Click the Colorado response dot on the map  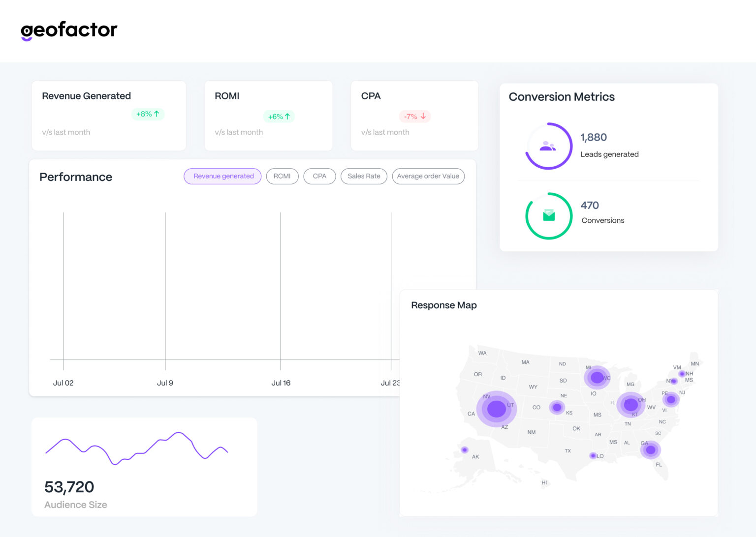coord(557,407)
